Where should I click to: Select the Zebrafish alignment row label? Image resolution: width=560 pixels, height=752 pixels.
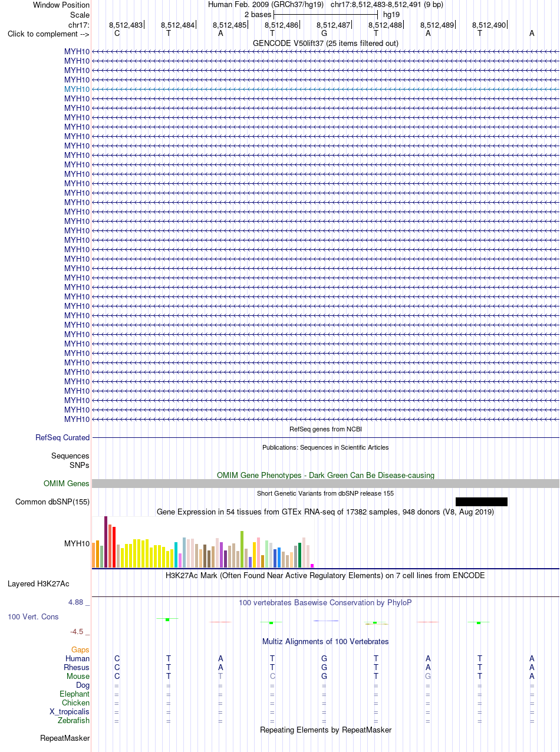tap(74, 720)
